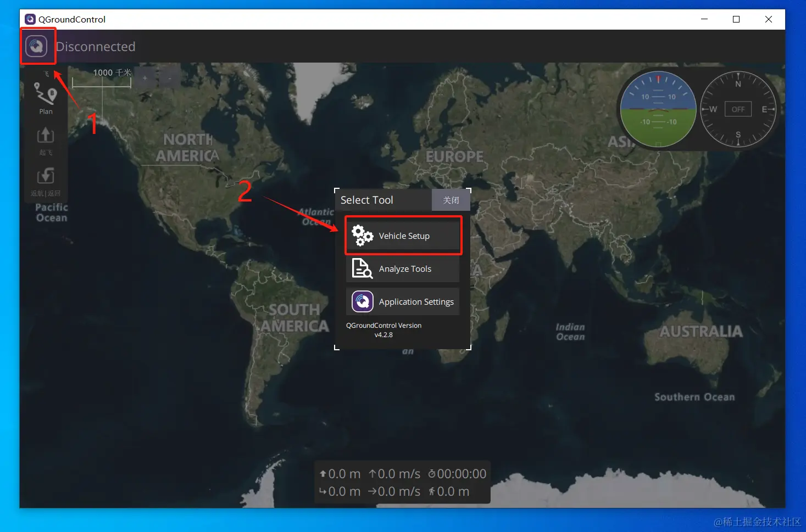The image size is (806, 532).
Task: Open Application Settings
Action: tap(403, 302)
